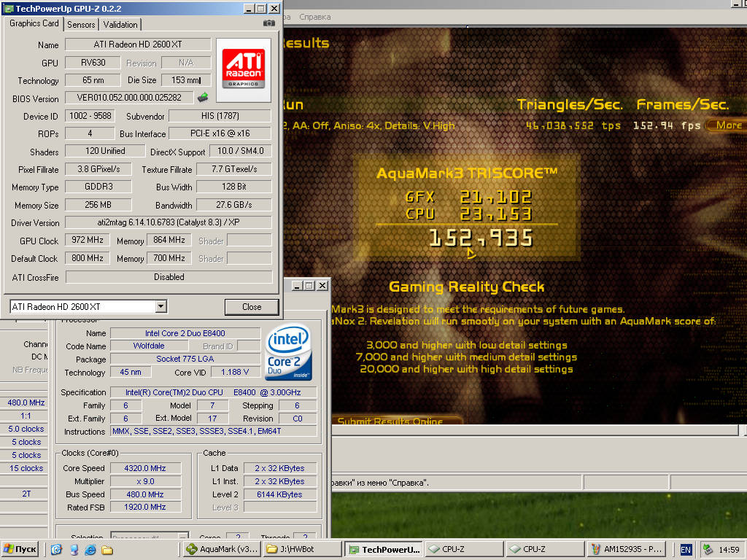747x560 pixels.
Task: Click the Memory Type GDDR3 field
Action: point(98,187)
